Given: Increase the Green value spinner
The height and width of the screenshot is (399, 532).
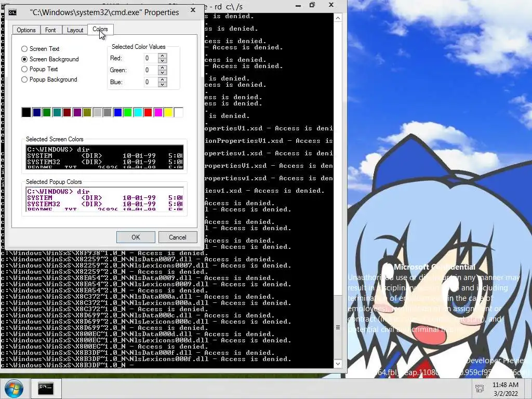Looking at the screenshot, I should 163,68.
